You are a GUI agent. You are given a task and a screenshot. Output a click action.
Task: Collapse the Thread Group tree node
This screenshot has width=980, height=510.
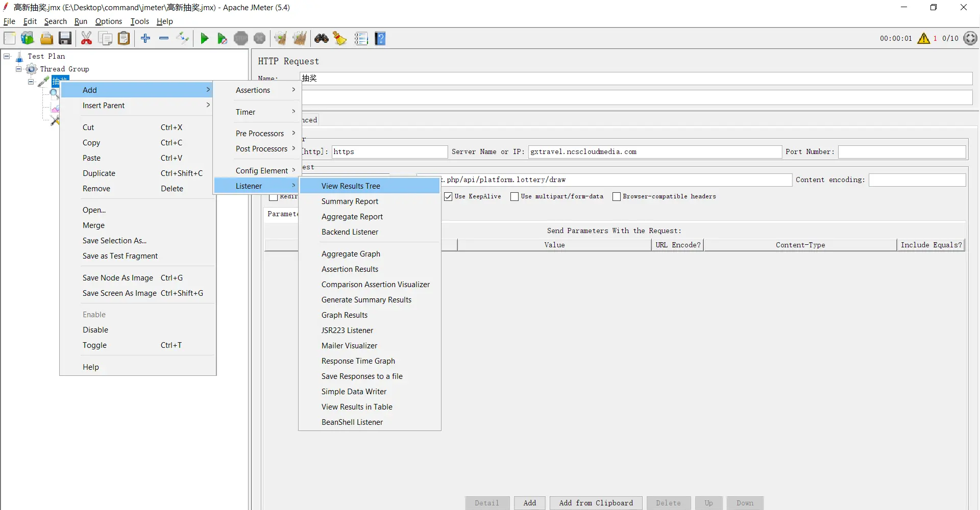coord(19,69)
